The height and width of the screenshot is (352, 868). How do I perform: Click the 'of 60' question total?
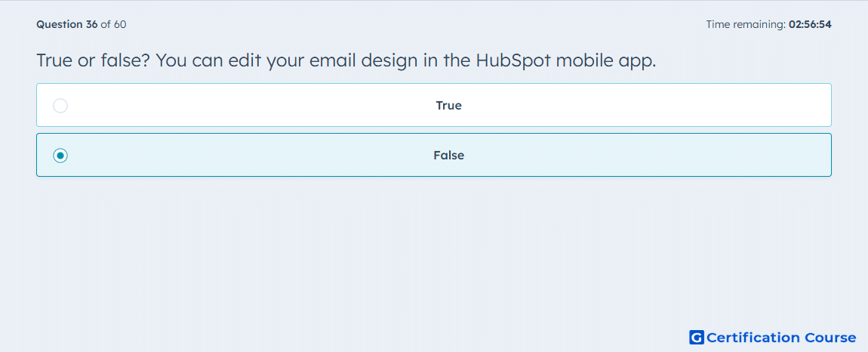(113, 24)
